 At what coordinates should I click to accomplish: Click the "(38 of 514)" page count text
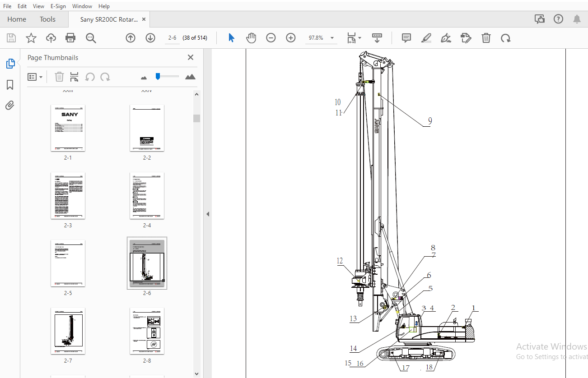195,38
